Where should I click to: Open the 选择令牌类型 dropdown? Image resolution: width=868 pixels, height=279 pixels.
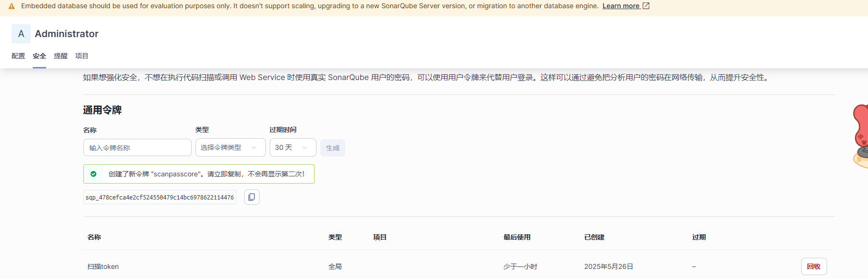click(x=230, y=147)
